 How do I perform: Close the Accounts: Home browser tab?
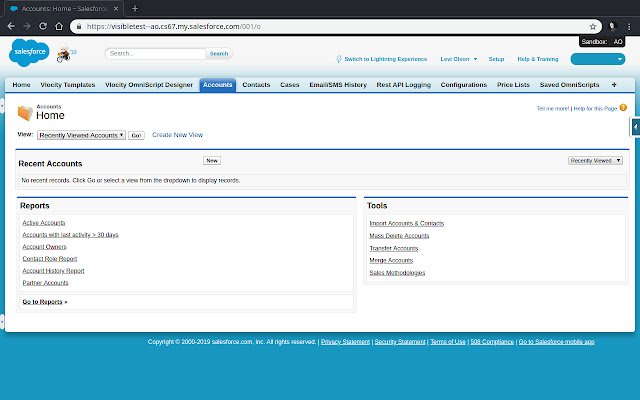pyautogui.click(x=116, y=8)
